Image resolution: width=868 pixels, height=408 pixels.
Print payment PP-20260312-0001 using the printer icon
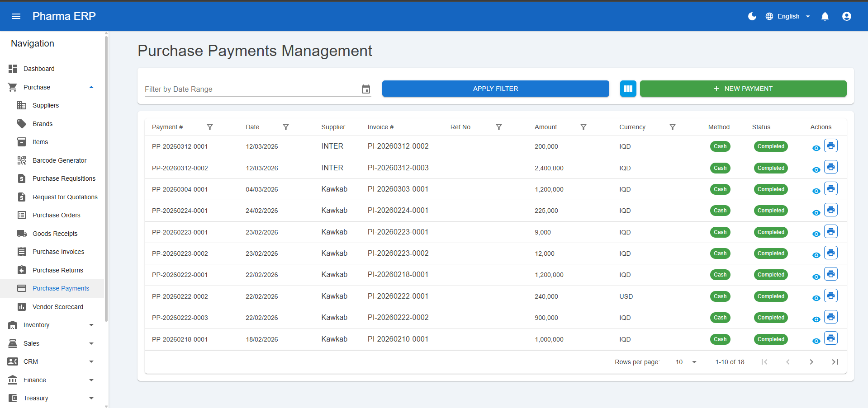831,145
